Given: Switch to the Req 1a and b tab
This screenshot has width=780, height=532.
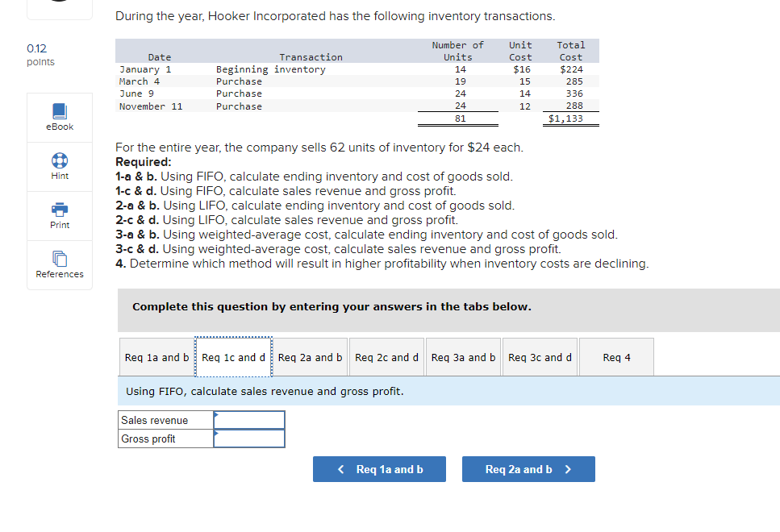Looking at the screenshot, I should click(x=156, y=357).
